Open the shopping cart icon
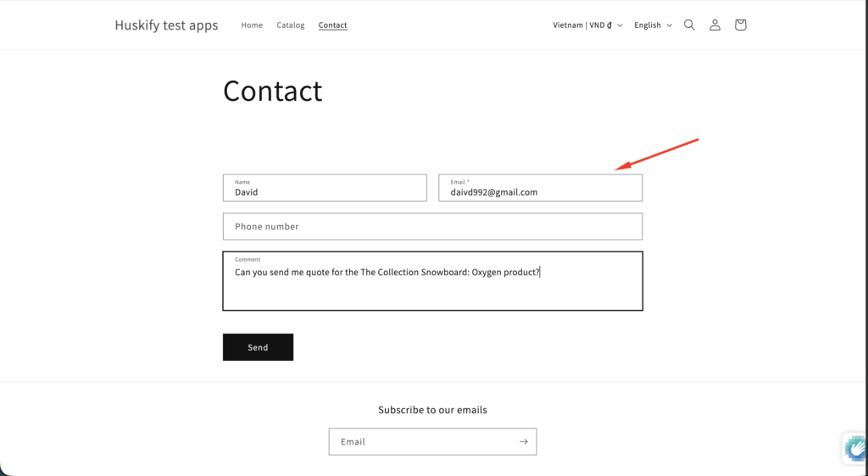 coord(740,25)
